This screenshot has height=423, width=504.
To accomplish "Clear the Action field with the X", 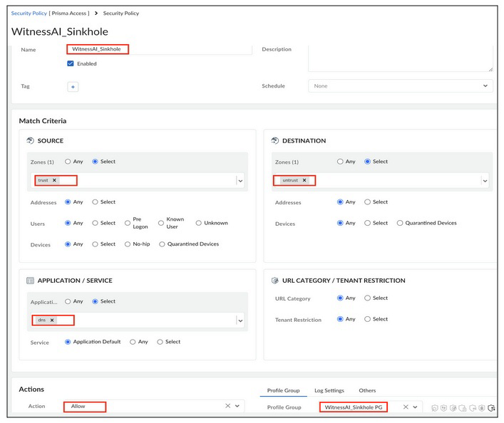I will (x=227, y=406).
